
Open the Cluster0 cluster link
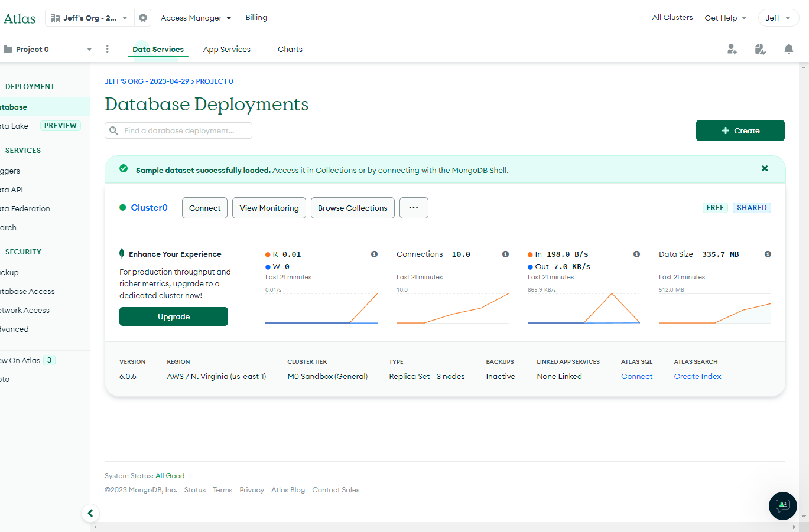(x=150, y=208)
